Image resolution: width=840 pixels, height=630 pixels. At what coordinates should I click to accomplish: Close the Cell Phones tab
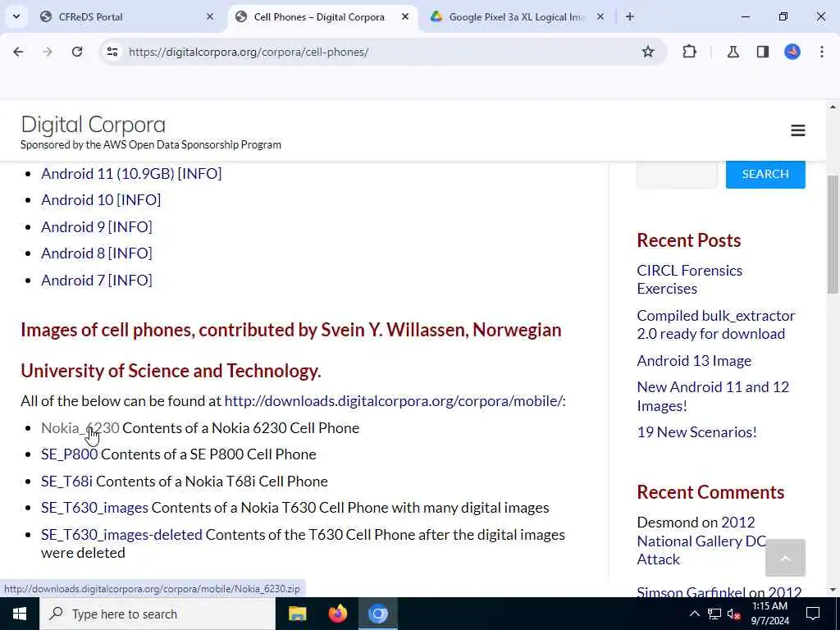tap(405, 16)
